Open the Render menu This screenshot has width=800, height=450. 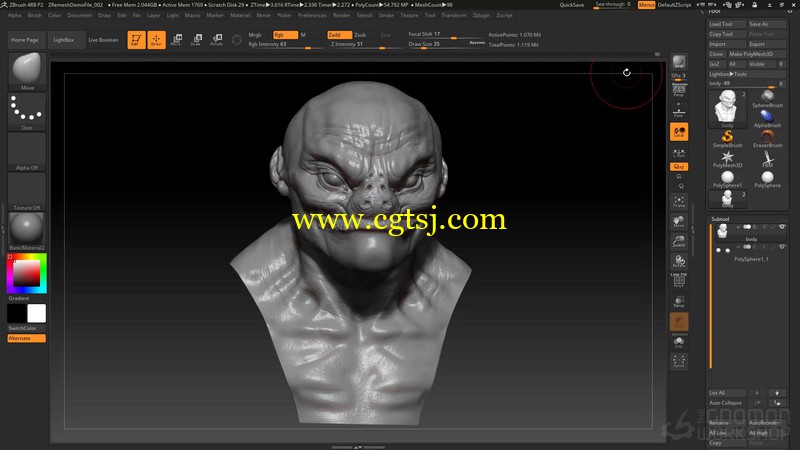coord(341,15)
